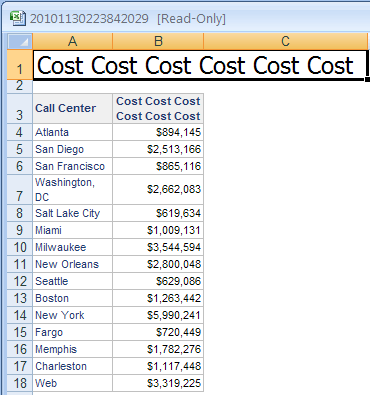
Task: Select the New York cell
Action: 73,315
